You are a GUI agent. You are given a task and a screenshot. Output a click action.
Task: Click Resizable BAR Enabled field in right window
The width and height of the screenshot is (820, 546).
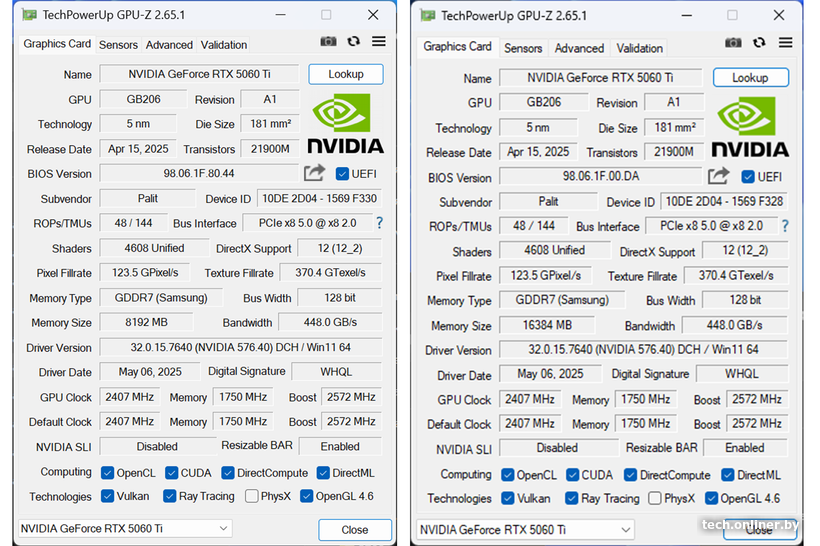pos(745,448)
